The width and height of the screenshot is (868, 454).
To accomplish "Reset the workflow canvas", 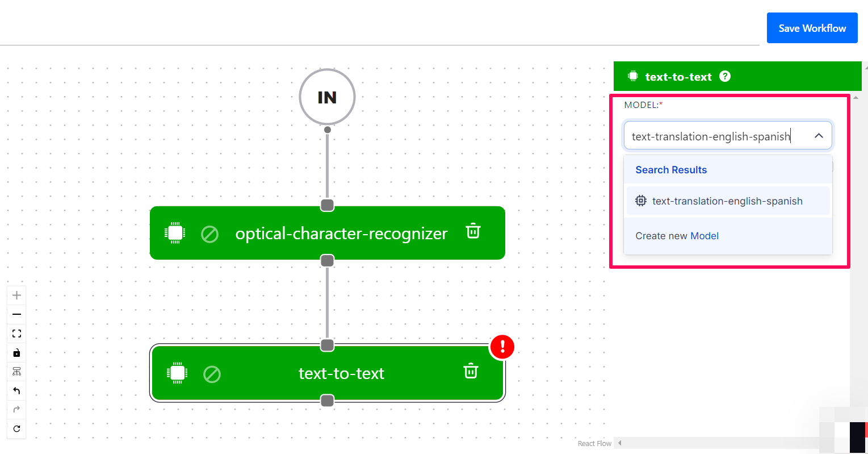I will [16, 428].
